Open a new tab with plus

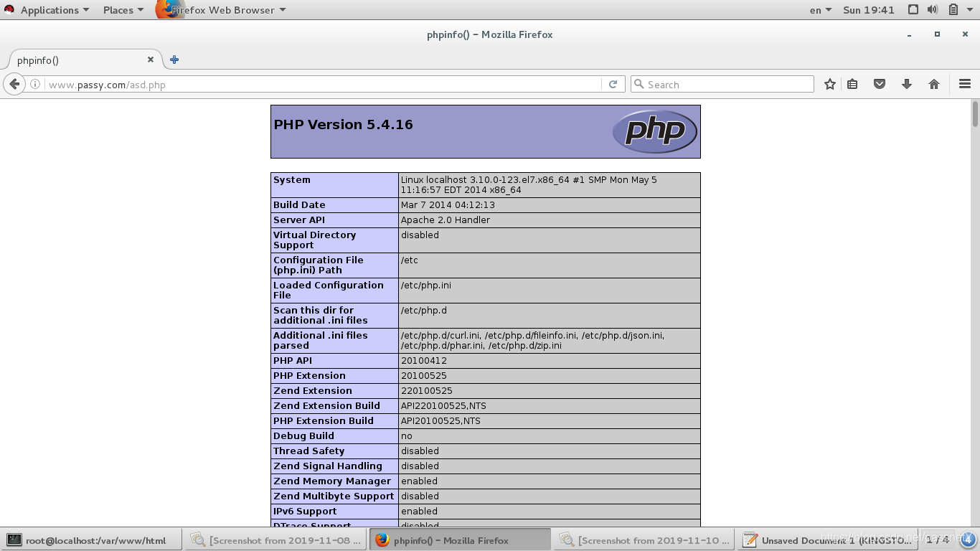pyautogui.click(x=174, y=60)
